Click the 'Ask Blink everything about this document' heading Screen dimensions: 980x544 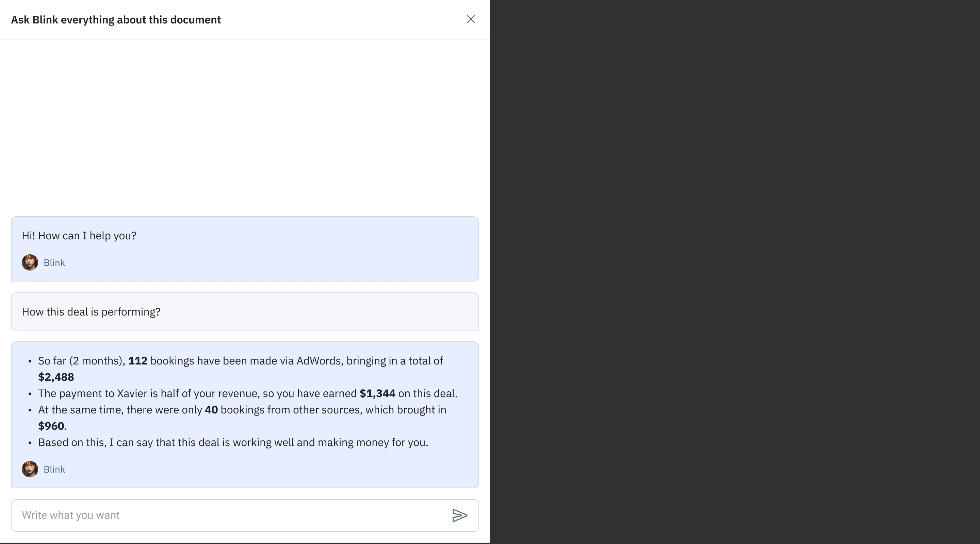point(116,20)
